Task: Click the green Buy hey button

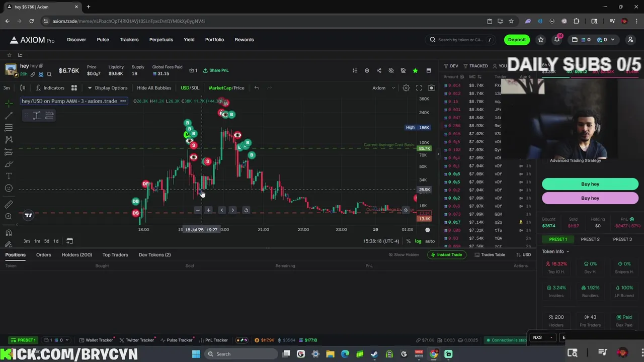Action: (590, 184)
